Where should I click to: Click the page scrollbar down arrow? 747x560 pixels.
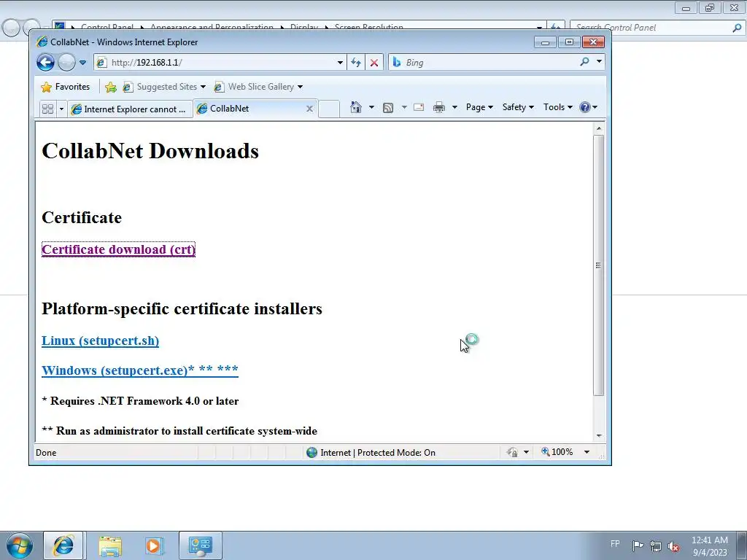pyautogui.click(x=599, y=436)
